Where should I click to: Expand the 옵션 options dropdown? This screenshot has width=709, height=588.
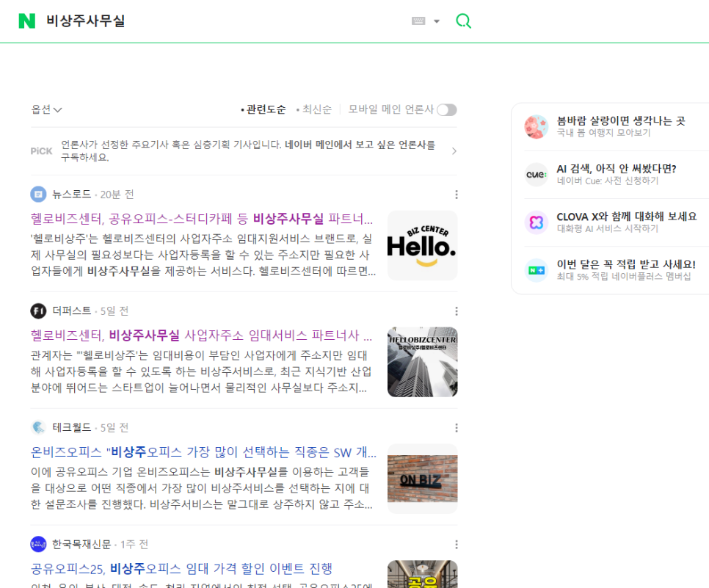point(46,109)
